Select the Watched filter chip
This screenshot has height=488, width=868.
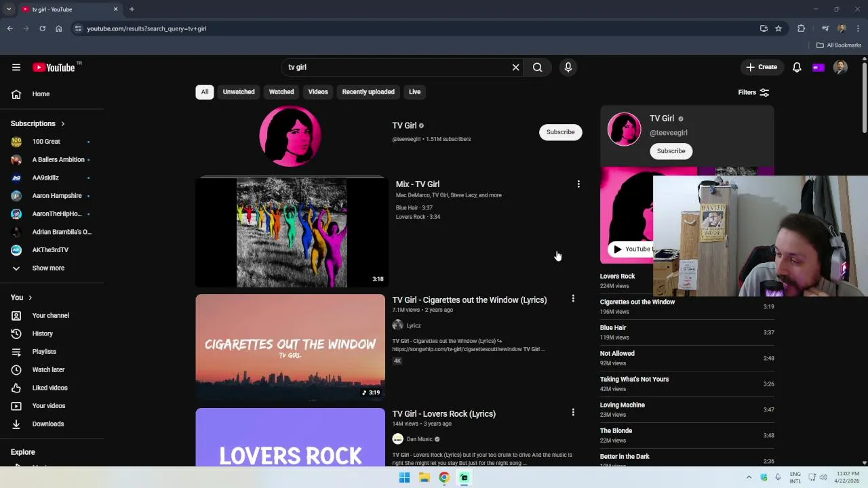point(281,91)
